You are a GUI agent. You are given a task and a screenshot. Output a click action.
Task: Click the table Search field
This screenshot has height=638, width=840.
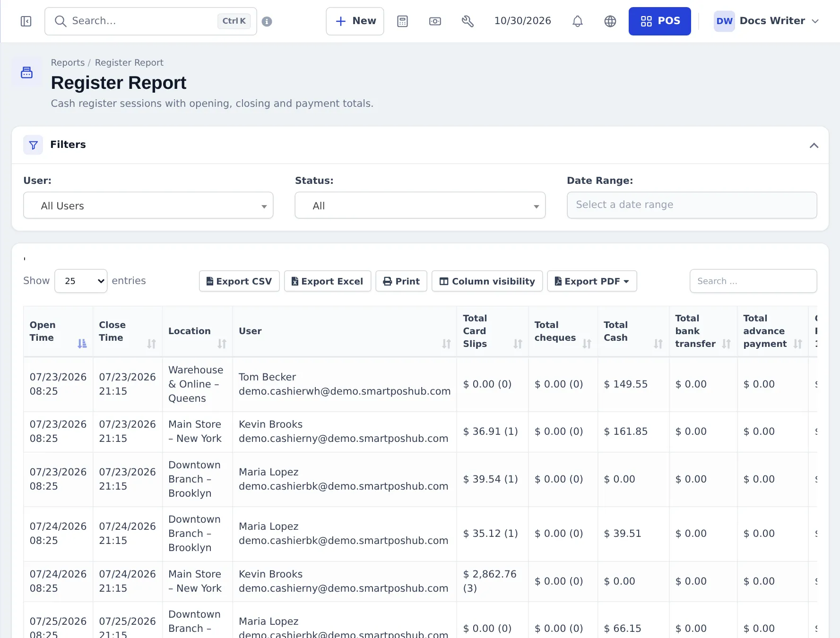tap(753, 281)
